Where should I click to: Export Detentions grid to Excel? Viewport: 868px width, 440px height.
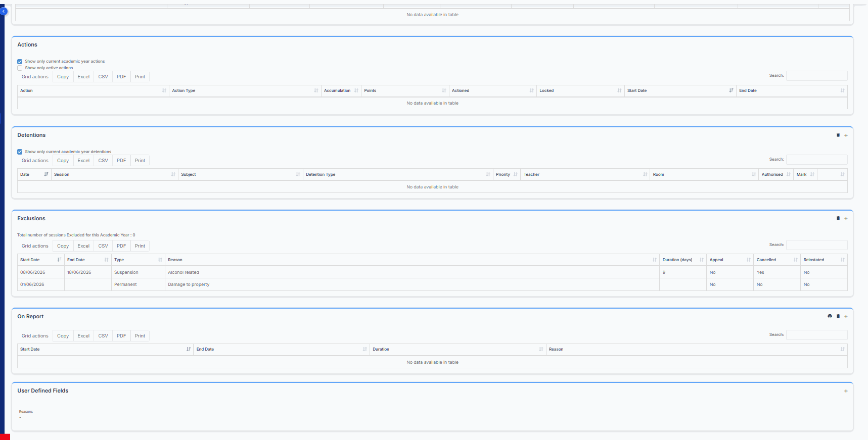(83, 161)
